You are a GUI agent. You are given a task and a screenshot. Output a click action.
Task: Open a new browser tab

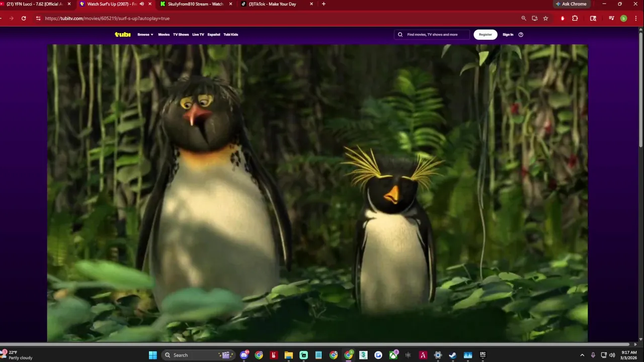[x=324, y=4]
